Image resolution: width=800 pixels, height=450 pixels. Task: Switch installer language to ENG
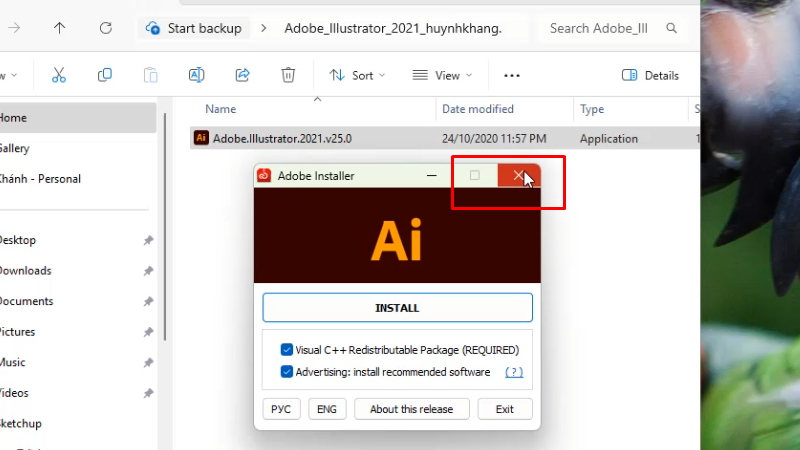point(326,409)
